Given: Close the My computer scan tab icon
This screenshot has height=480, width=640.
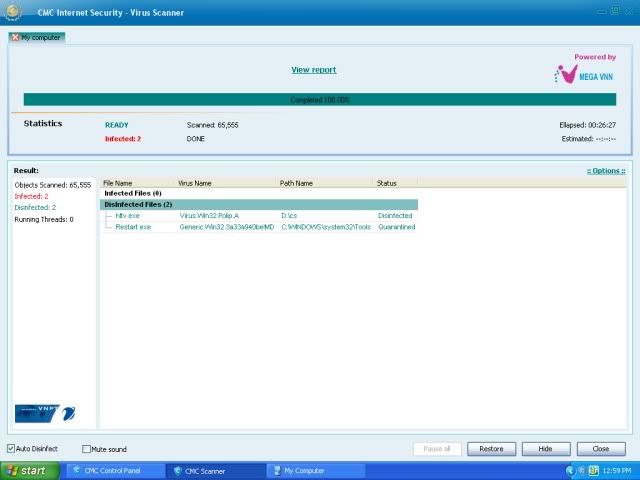Looking at the screenshot, I should click(15, 37).
